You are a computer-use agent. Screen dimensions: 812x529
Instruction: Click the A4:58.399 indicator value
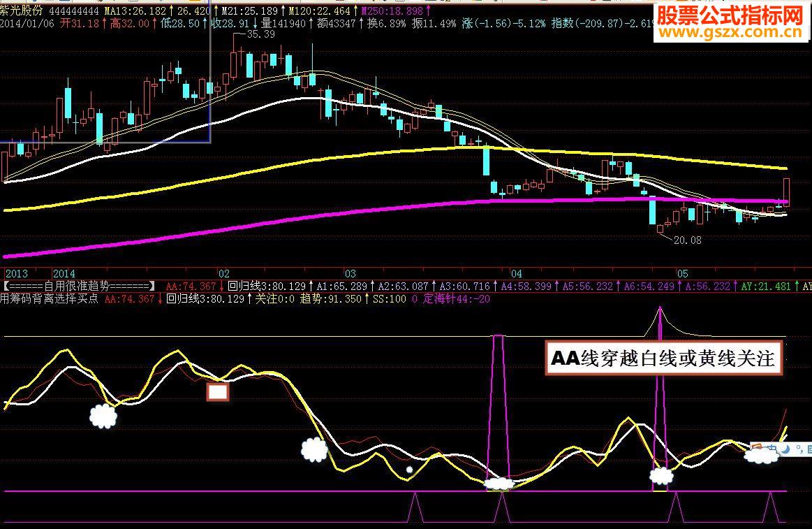526,287
